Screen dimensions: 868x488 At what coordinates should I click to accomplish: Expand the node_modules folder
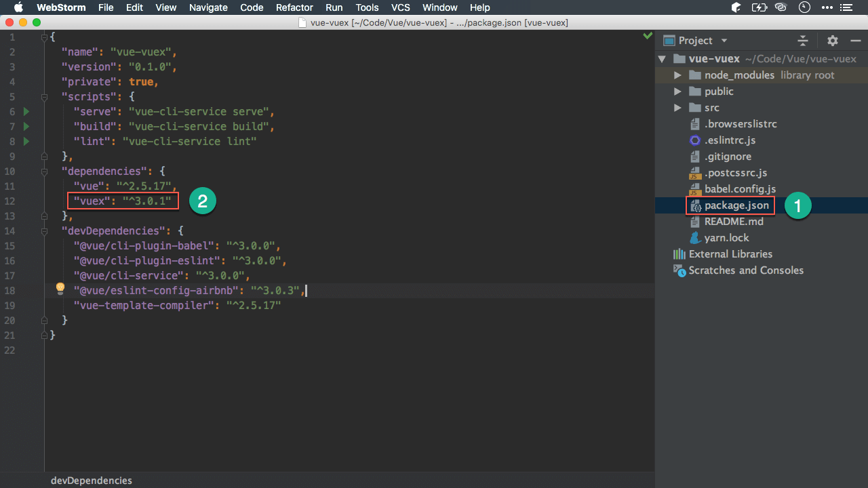tap(677, 75)
